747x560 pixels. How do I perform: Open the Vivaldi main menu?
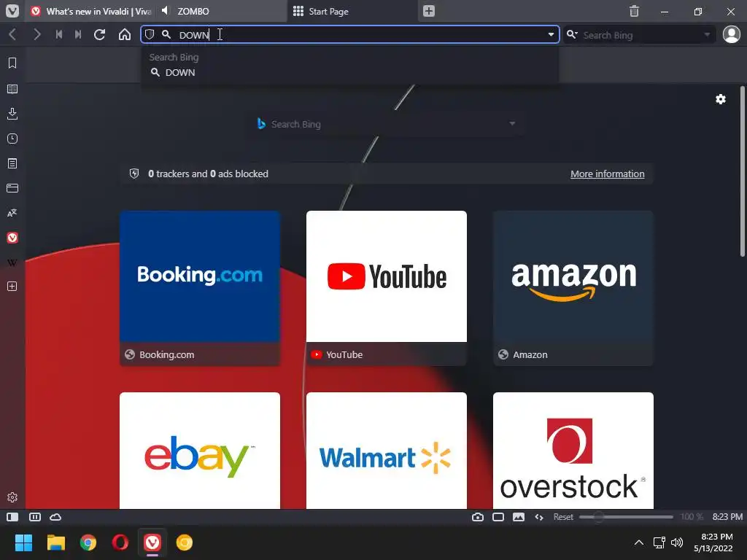pyautogui.click(x=12, y=11)
